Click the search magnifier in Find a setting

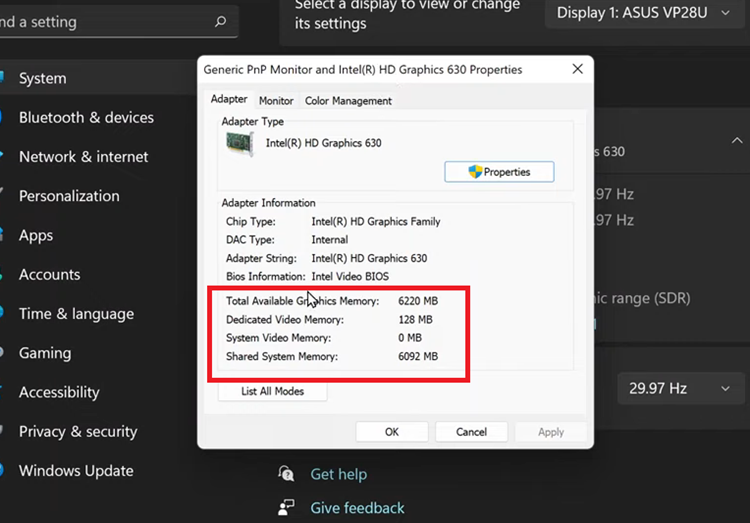pos(220,22)
